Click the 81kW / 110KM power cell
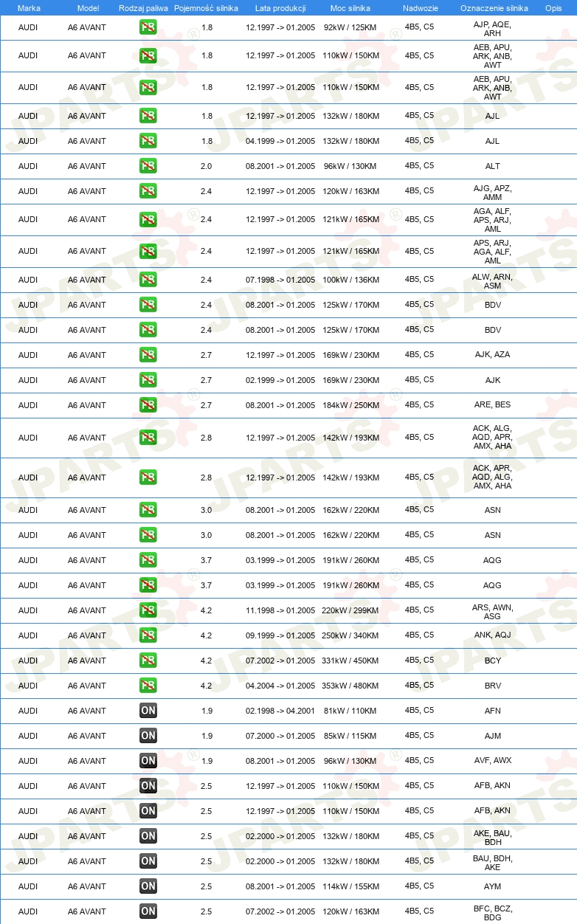 pos(350,711)
